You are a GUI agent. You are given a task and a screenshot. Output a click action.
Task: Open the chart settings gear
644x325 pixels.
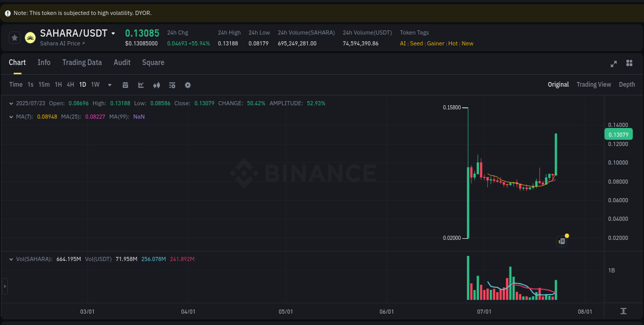188,85
